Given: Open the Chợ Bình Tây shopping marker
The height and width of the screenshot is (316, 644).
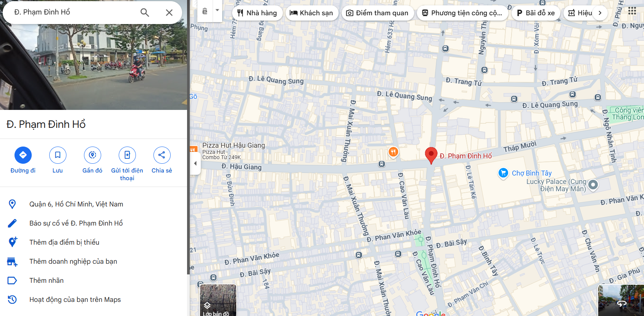Looking at the screenshot, I should pos(503,173).
